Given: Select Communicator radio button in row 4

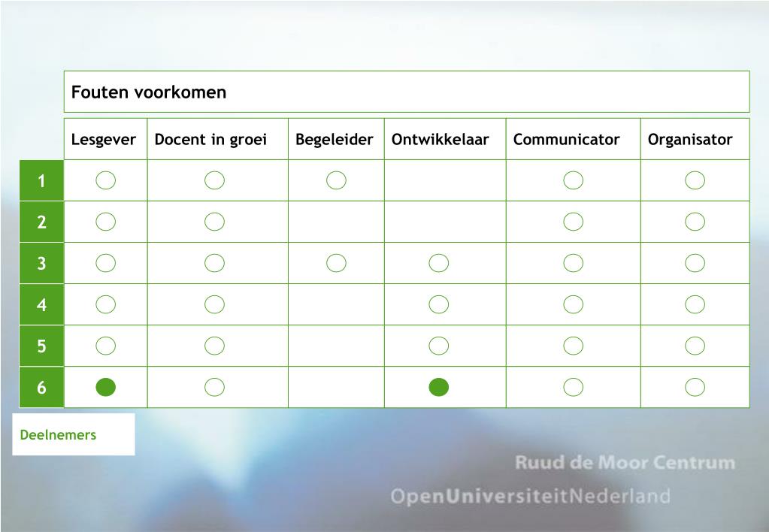Looking at the screenshot, I should click(574, 304).
